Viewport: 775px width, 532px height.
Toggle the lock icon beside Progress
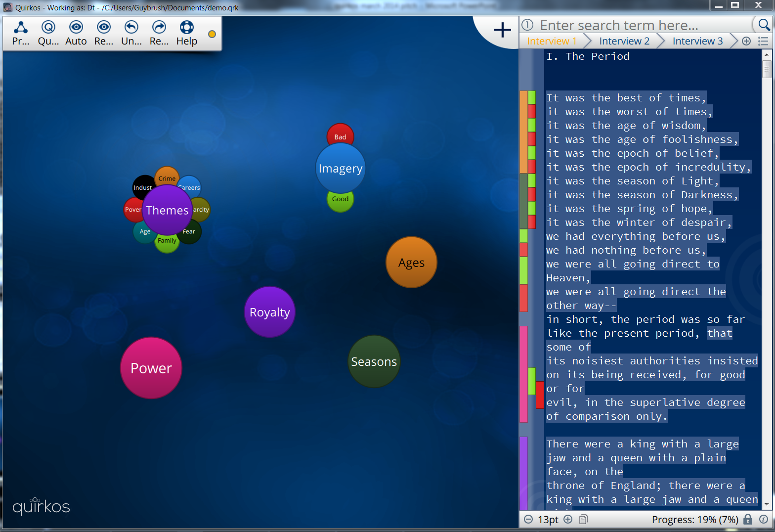(x=748, y=519)
